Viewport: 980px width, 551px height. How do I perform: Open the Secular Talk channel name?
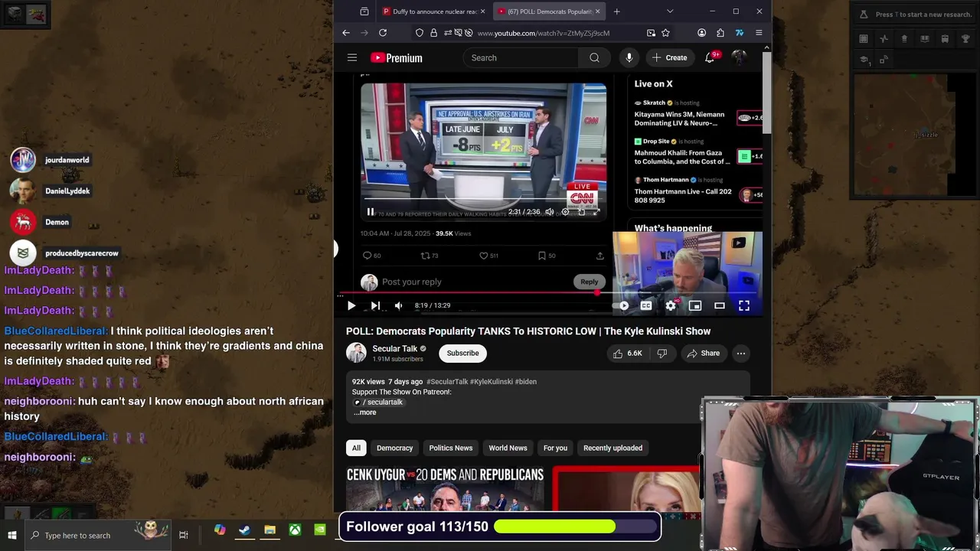(394, 349)
